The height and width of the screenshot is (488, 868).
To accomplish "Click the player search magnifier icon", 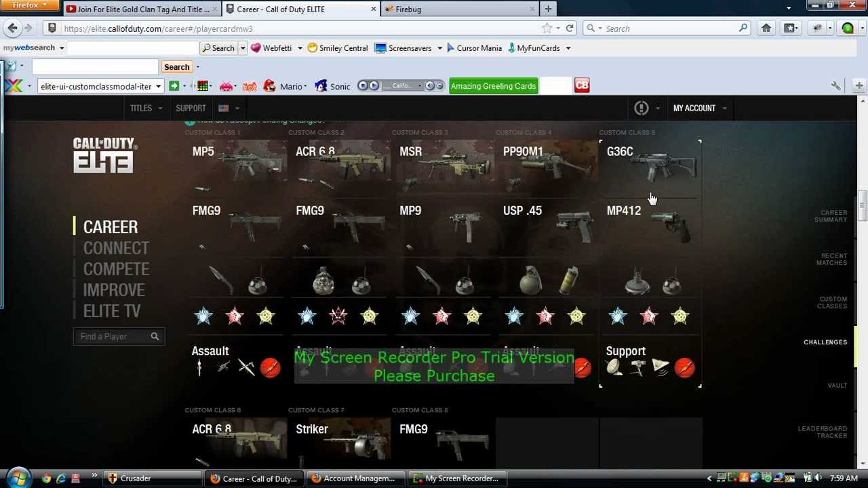I will click(x=155, y=336).
